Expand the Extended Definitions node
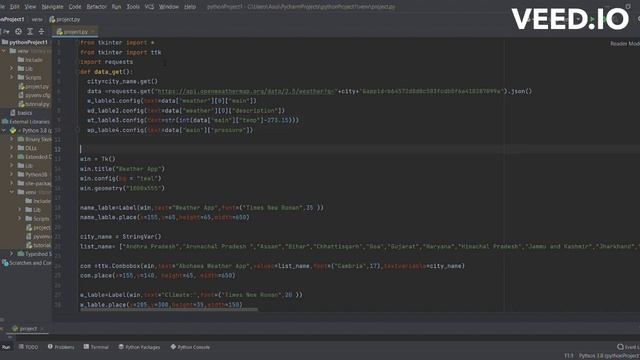 [x=12, y=157]
